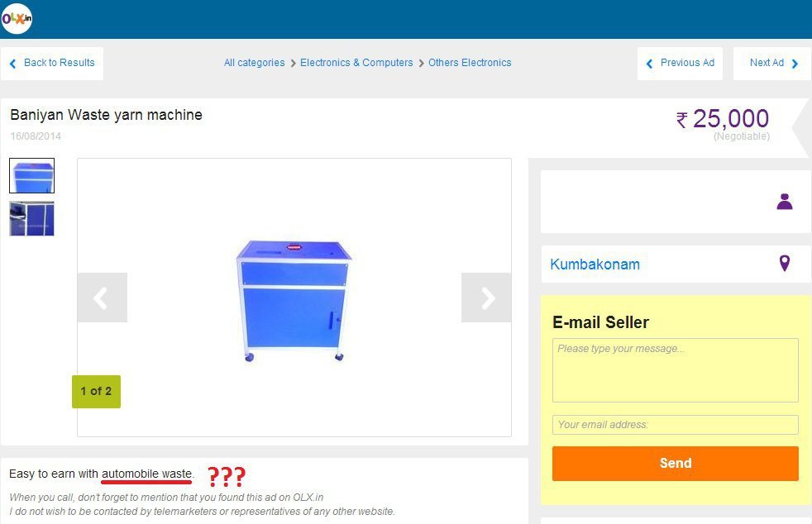812x524 pixels.
Task: Open the Kumbakonam location link
Action: click(x=595, y=264)
